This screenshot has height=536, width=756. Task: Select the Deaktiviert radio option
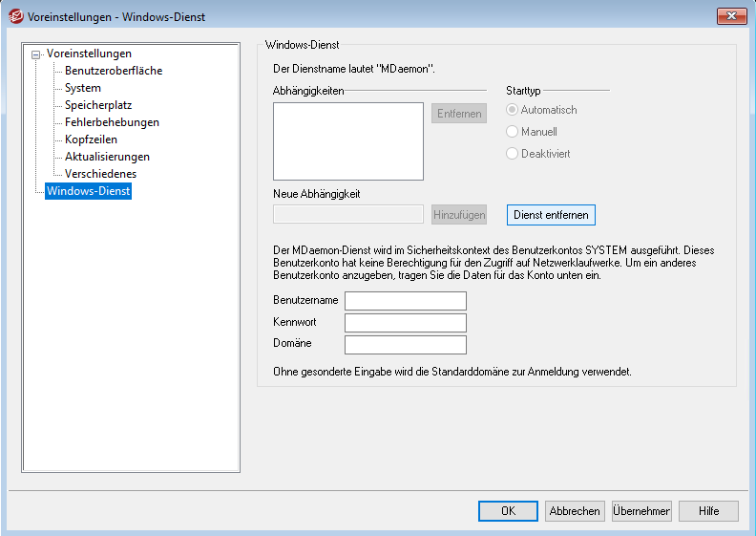click(513, 154)
